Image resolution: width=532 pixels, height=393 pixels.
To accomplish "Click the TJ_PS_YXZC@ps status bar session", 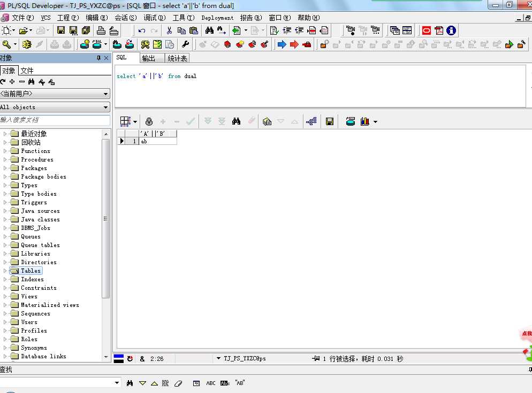I will [x=245, y=358].
